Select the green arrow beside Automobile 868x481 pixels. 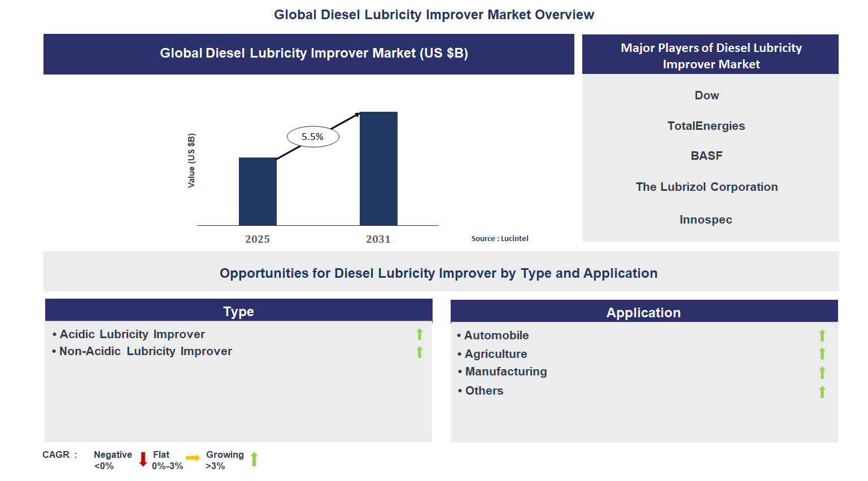pyautogui.click(x=822, y=335)
